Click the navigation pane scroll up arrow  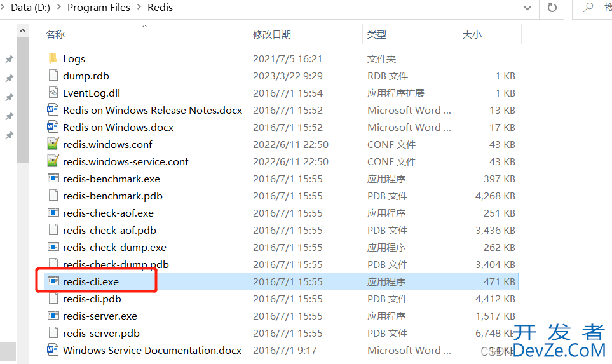(x=23, y=30)
